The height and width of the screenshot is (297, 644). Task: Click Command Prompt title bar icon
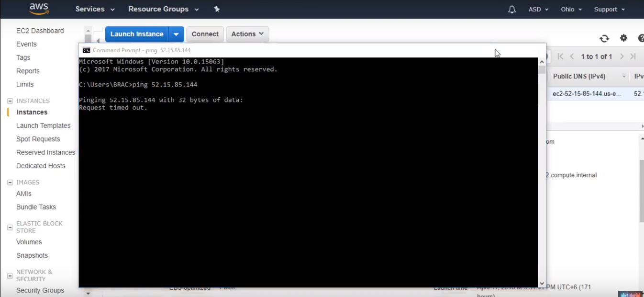click(x=86, y=50)
